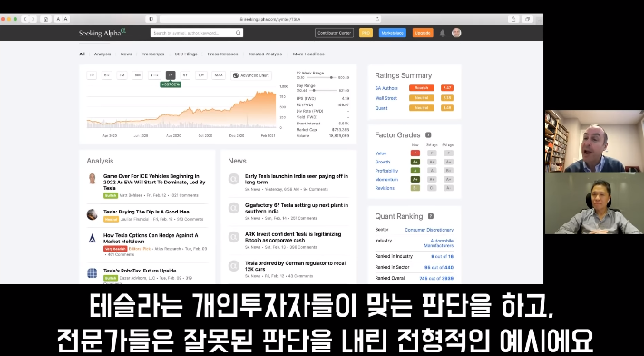The width and height of the screenshot is (644, 356).
Task: Open the Momentum factor grade link
Action: tap(386, 179)
